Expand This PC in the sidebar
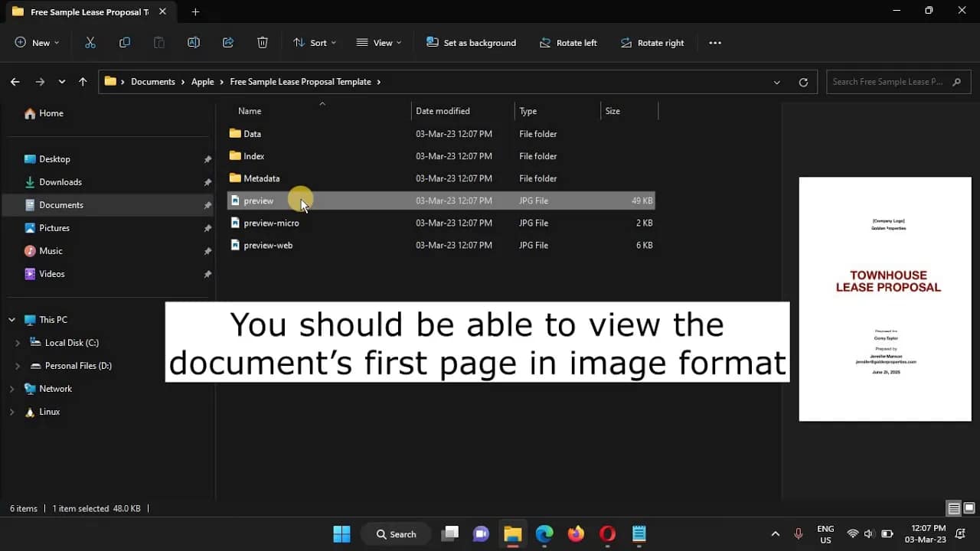This screenshot has width=980, height=551. pyautogui.click(x=12, y=319)
